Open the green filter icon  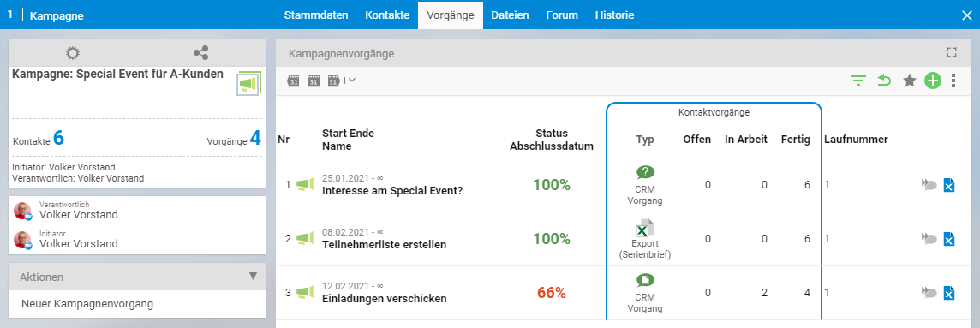[858, 81]
